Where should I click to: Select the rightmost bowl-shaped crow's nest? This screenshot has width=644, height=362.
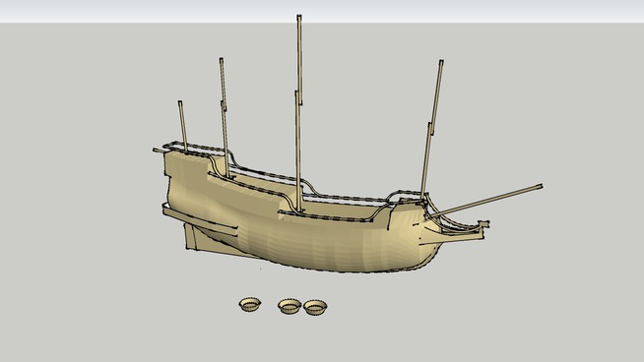tap(315, 307)
